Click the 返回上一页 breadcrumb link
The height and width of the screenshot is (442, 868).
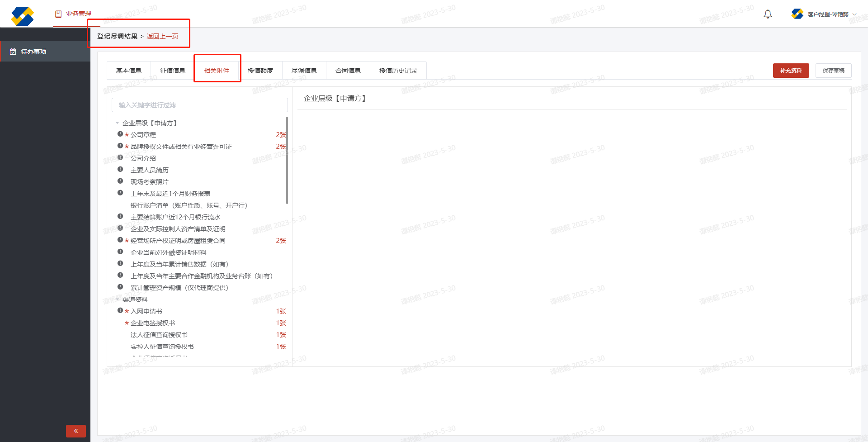tap(162, 36)
